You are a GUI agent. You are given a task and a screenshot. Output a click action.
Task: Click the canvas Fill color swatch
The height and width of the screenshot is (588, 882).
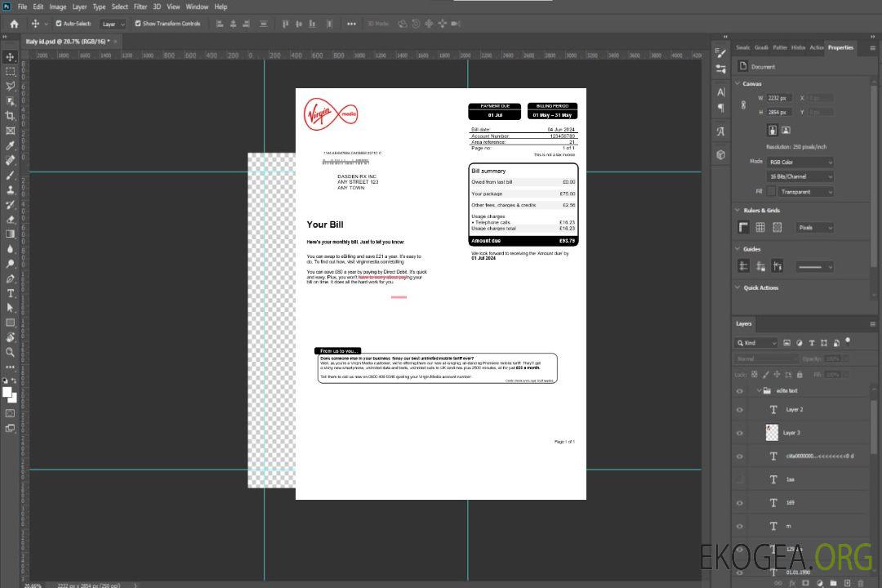(x=771, y=192)
